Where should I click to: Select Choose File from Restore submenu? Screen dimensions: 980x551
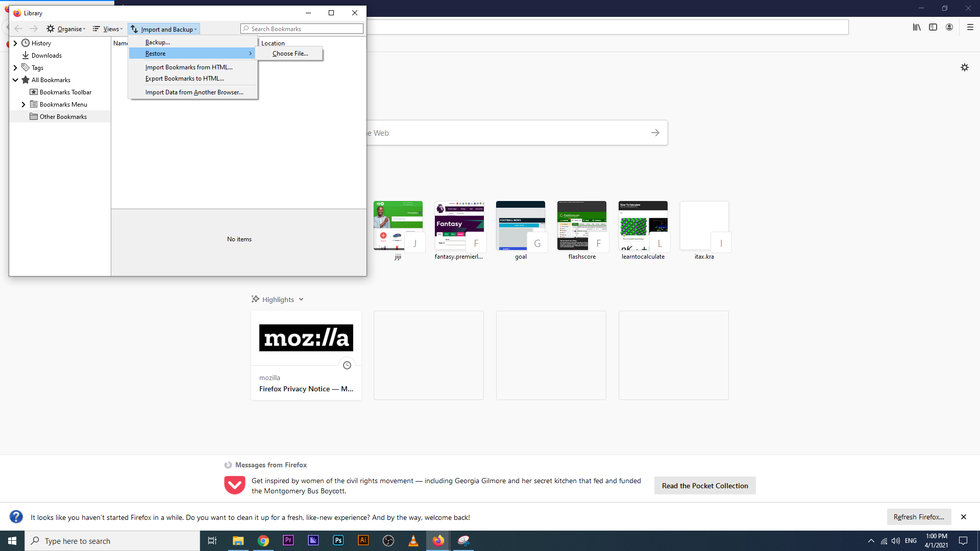pyautogui.click(x=290, y=54)
